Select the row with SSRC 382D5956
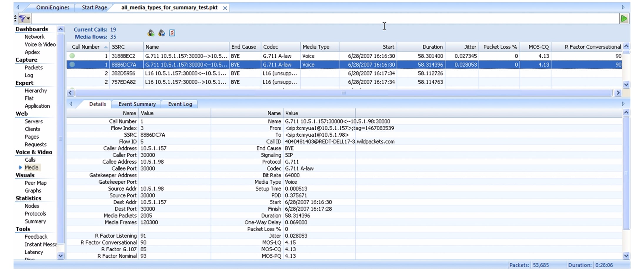 [344, 73]
